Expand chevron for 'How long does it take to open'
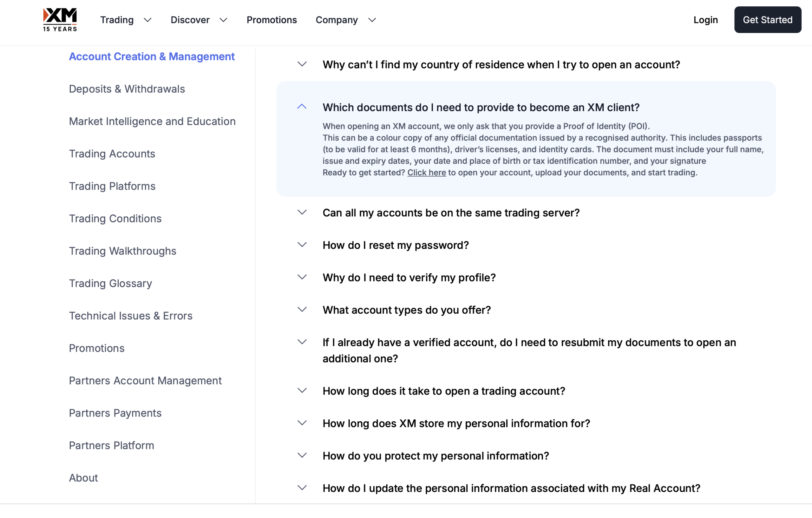 pyautogui.click(x=302, y=390)
